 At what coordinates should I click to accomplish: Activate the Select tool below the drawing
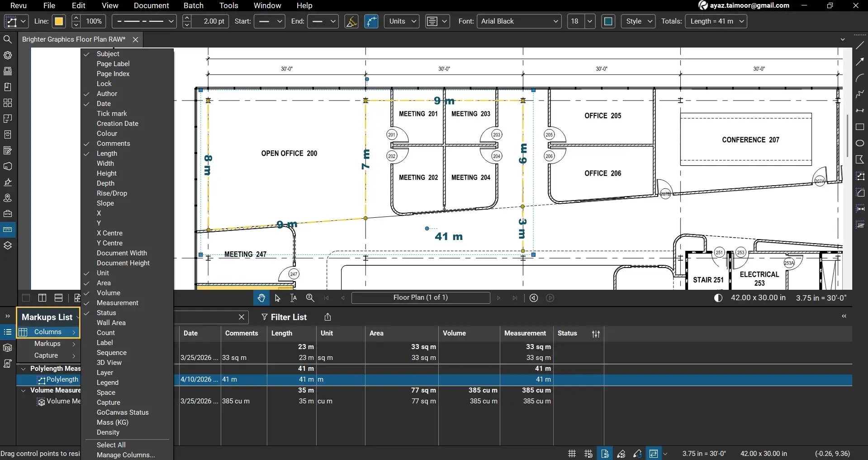277,297
